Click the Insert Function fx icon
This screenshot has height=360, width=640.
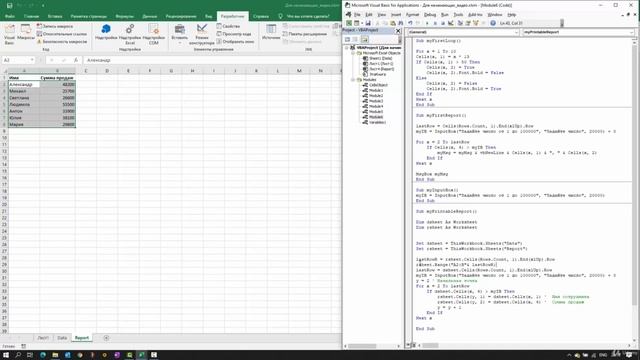click(x=76, y=60)
